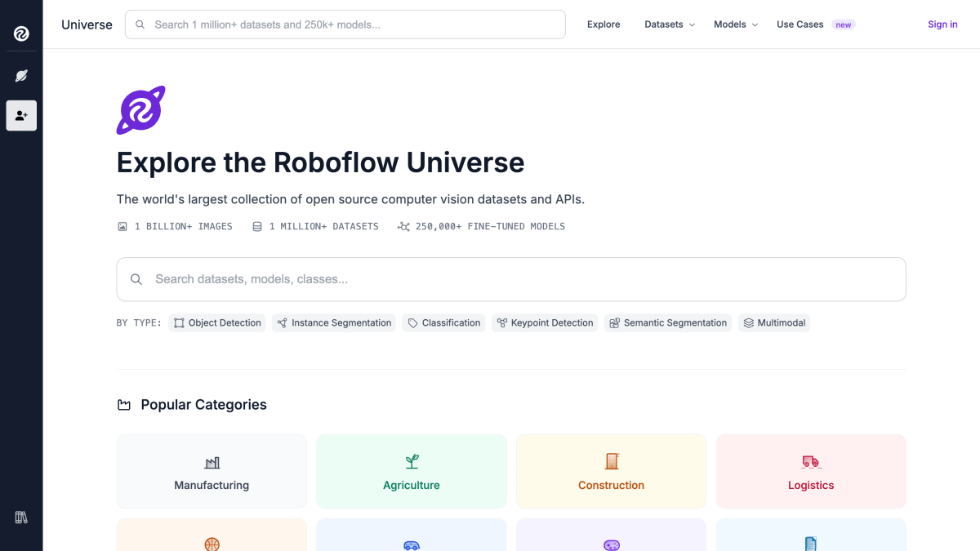The image size is (980, 551).
Task: Click the car icon category card
Action: point(412,535)
